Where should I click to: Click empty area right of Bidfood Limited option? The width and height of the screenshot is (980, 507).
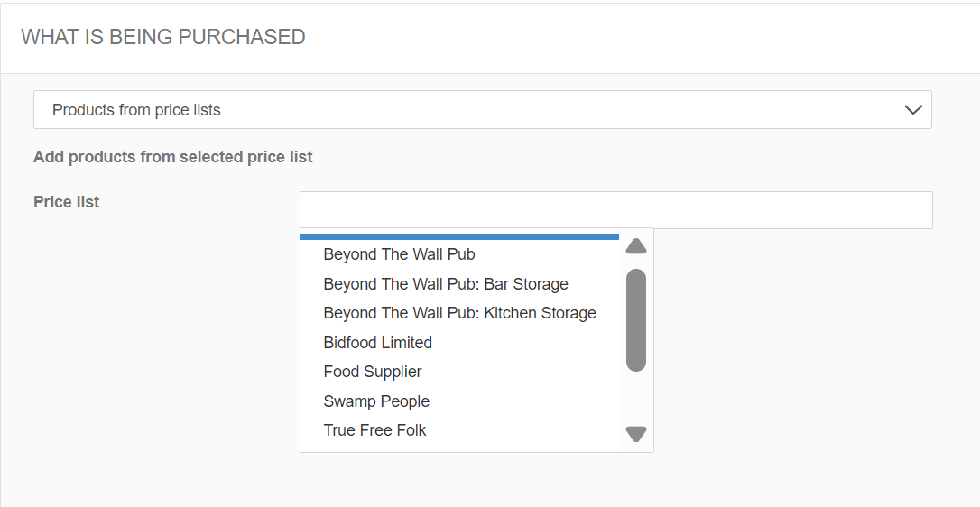click(x=525, y=343)
